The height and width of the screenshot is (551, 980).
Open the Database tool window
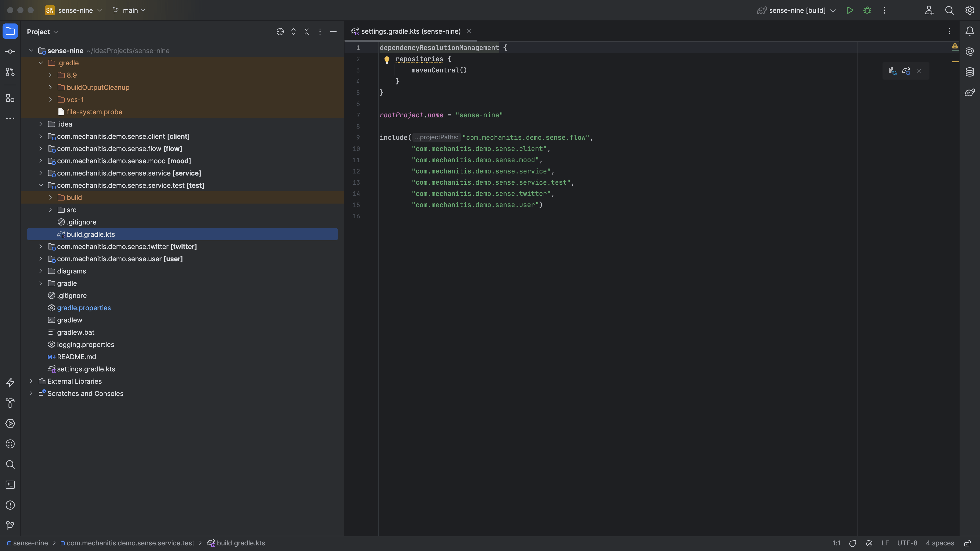969,72
